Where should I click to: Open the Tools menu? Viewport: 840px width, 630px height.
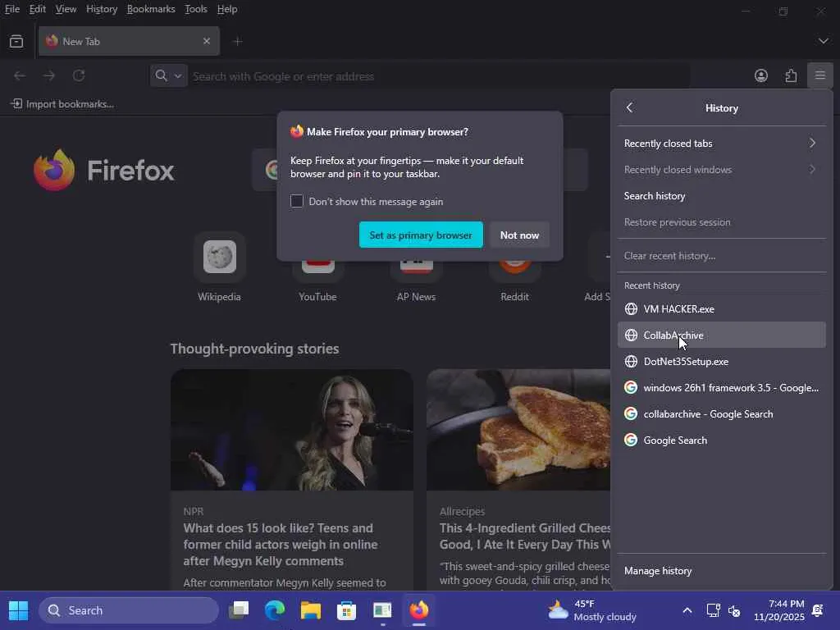[x=195, y=9]
